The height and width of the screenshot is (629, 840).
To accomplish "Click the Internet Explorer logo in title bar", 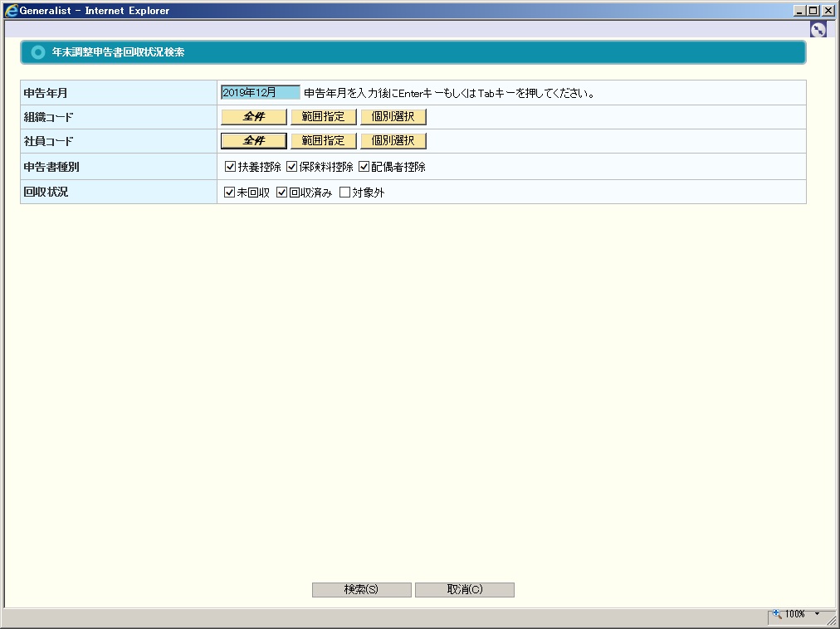I will (11, 11).
